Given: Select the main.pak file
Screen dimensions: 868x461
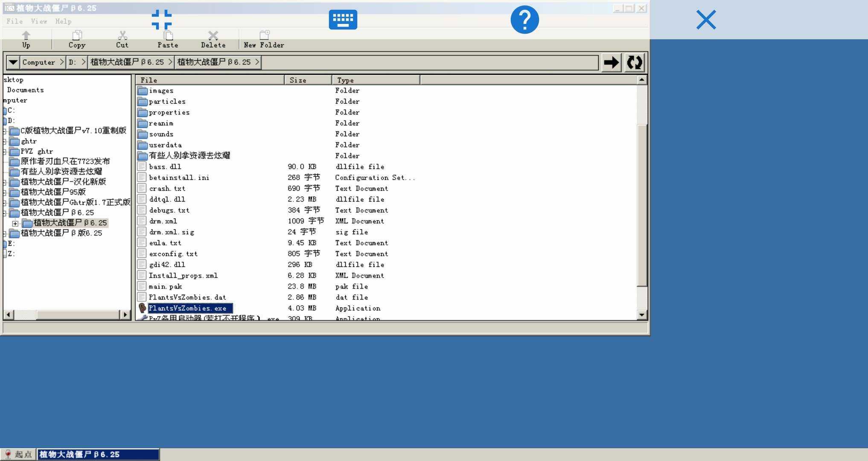Looking at the screenshot, I should coord(166,286).
